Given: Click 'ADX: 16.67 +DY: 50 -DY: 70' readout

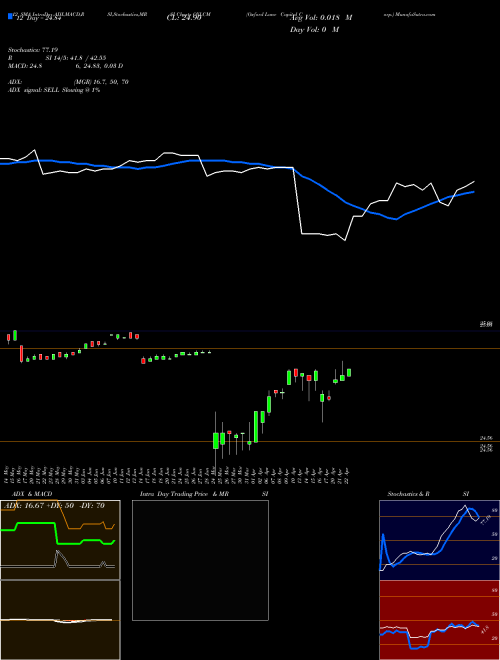Looking at the screenshot, I should [x=53, y=505].
